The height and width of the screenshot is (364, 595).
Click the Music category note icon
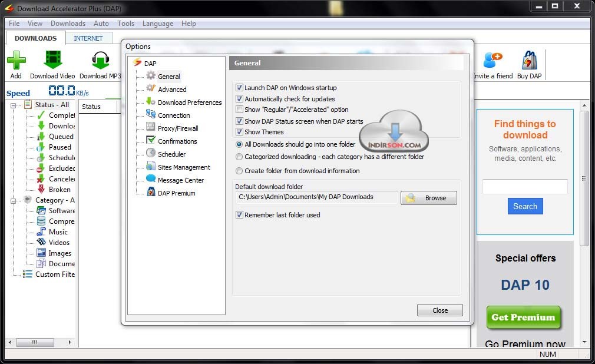click(x=41, y=231)
